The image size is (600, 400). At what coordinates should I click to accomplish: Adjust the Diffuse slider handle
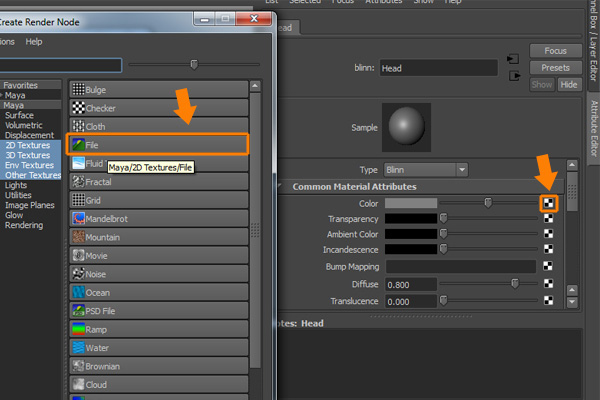pos(515,283)
